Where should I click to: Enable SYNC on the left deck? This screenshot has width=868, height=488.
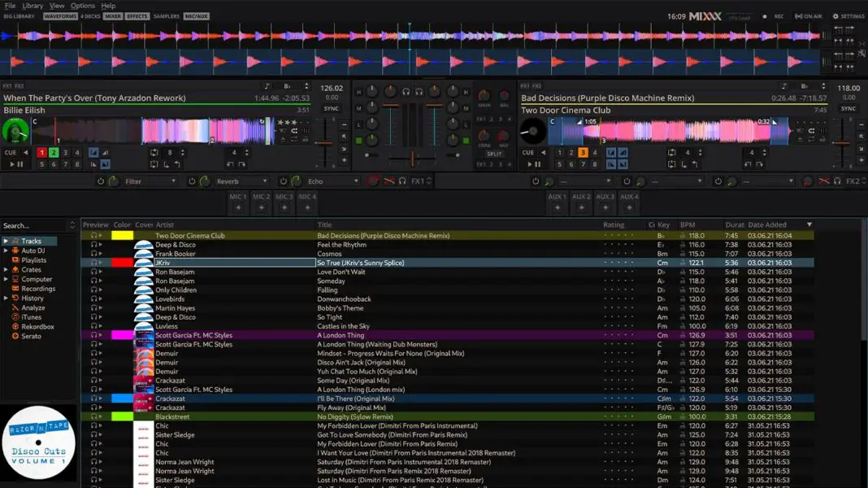[x=331, y=108]
